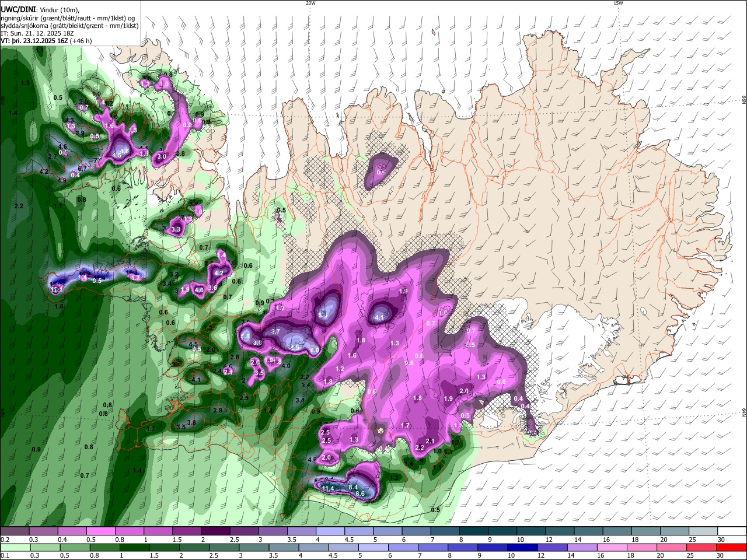Click the UWC/DINI model title
This screenshot has width=747, height=560.
pyautogui.click(x=18, y=10)
